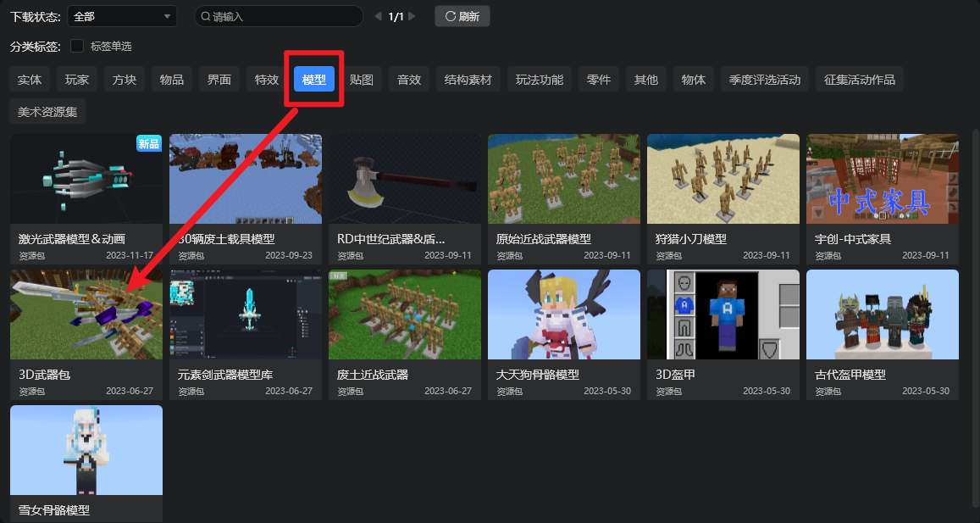The width and height of the screenshot is (980, 523).
Task: Open the 宇创-中式家具 thumbnail
Action: coord(883,179)
